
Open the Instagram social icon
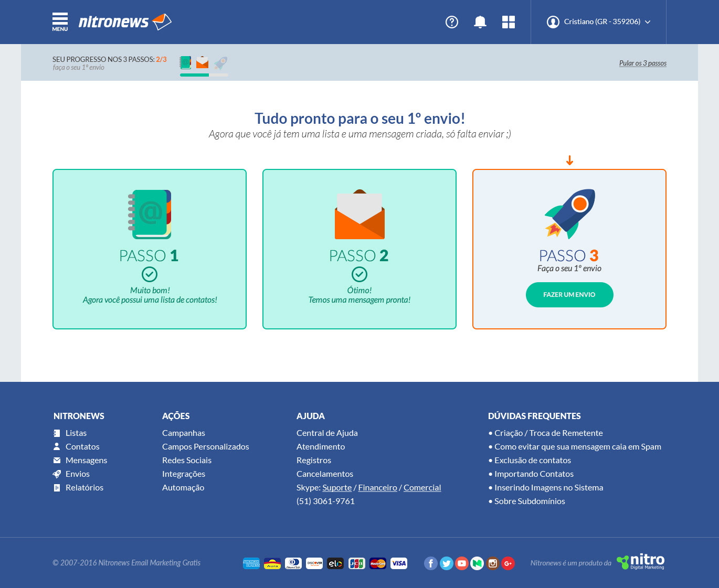coord(493,563)
